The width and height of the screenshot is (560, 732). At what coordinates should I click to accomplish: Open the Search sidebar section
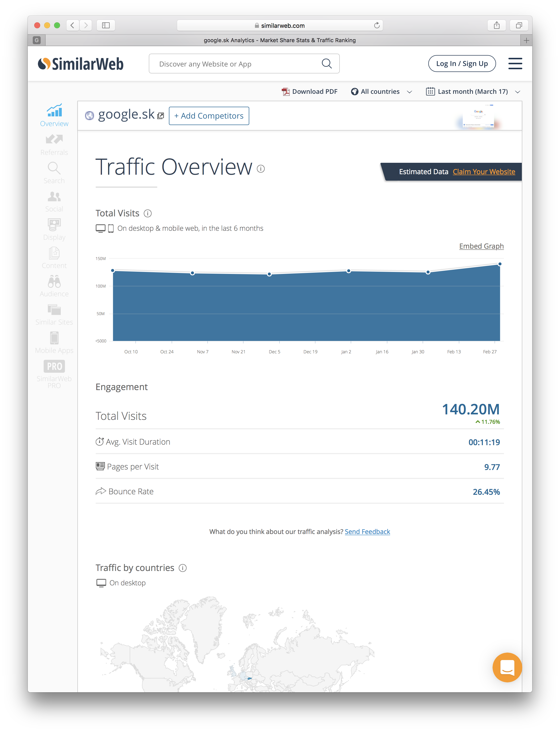coord(54,173)
